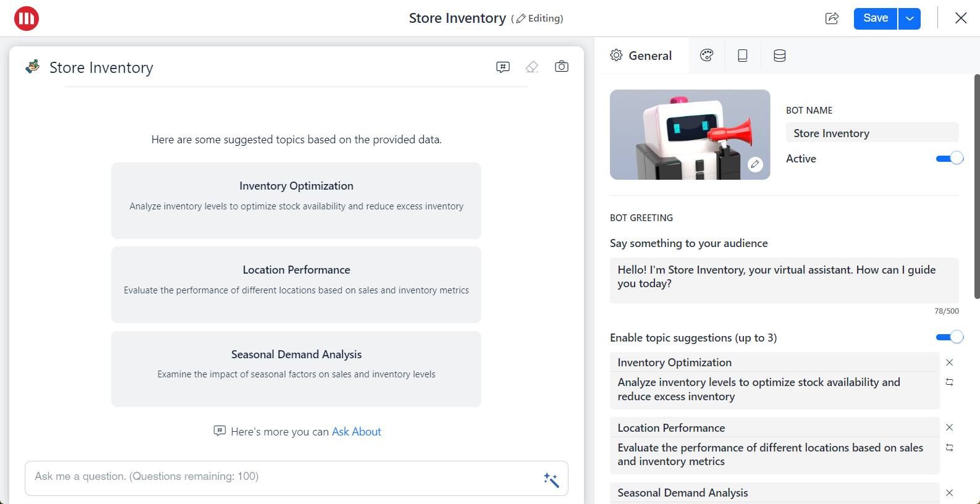Click the magic wand icon in question box

551,479
